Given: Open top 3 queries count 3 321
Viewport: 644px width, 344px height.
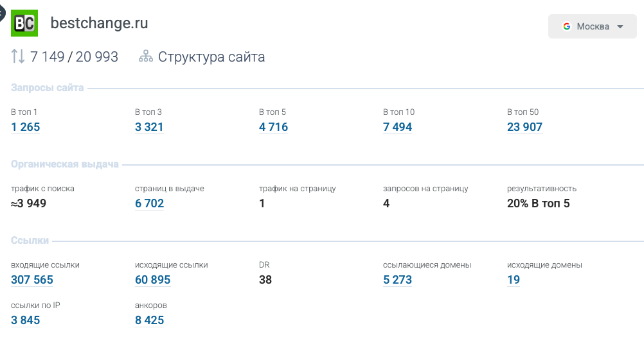Looking at the screenshot, I should [149, 127].
